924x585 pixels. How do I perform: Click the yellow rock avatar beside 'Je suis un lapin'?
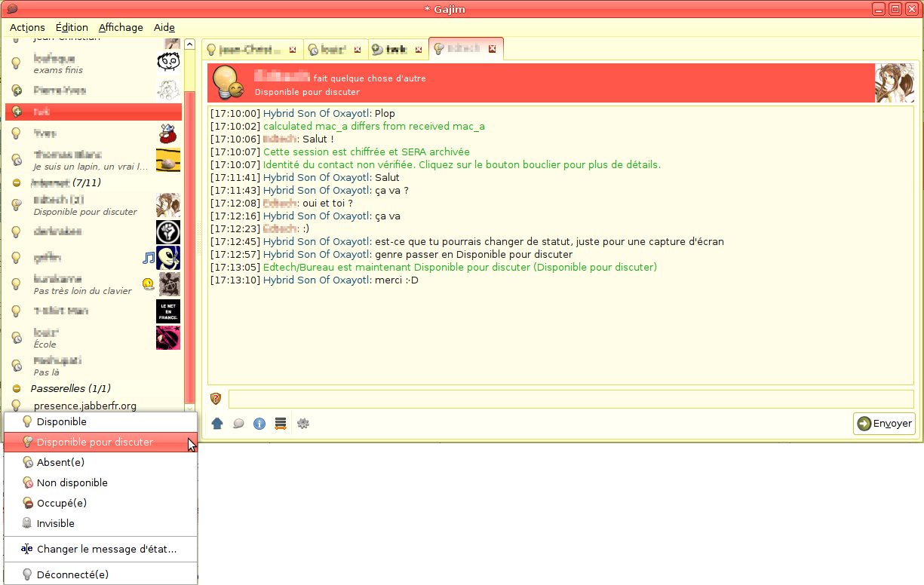pyautogui.click(x=168, y=161)
